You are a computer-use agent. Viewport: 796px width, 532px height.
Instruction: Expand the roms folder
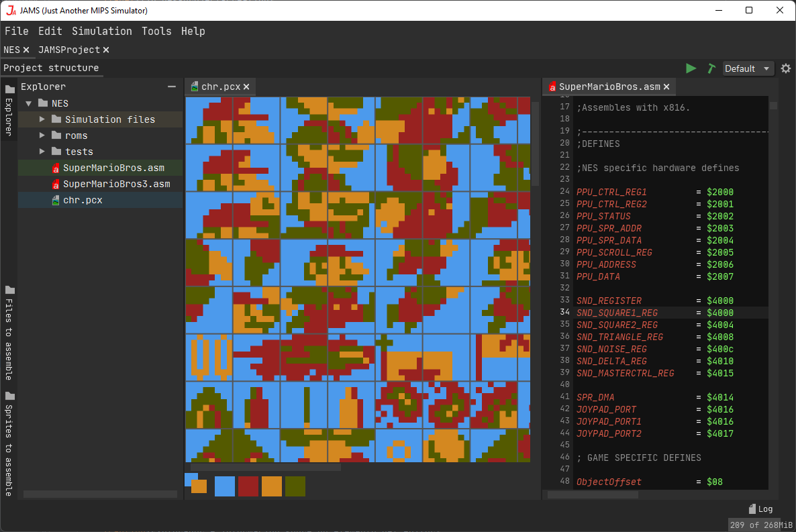(x=42, y=135)
